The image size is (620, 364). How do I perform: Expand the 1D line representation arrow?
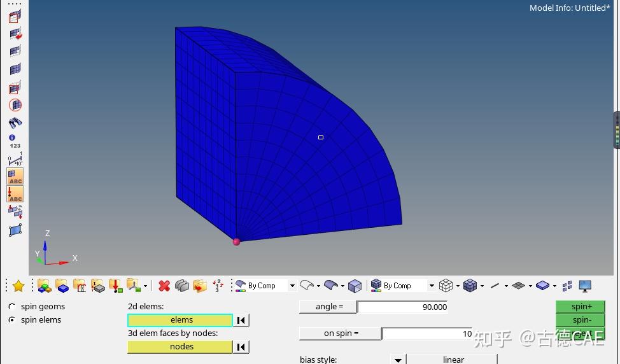click(x=506, y=286)
